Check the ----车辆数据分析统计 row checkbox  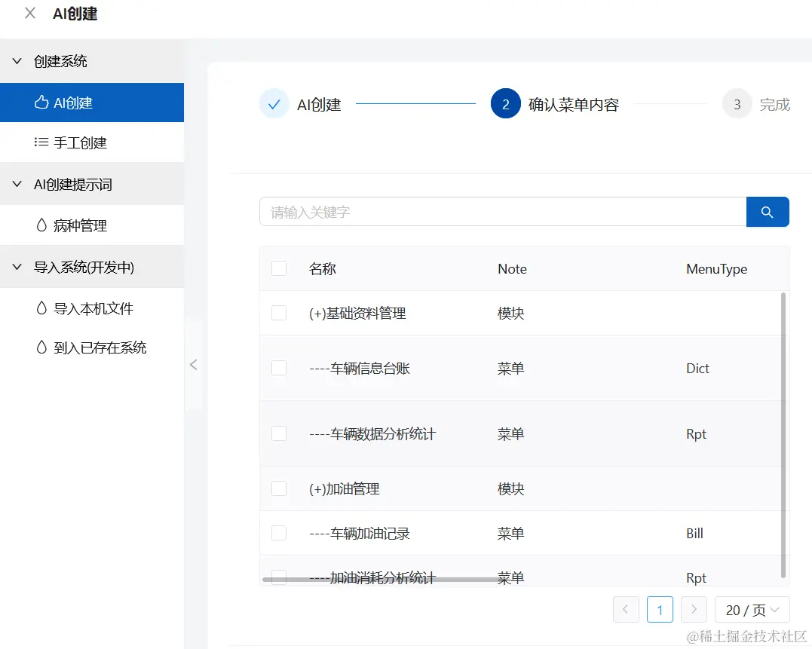pyautogui.click(x=279, y=433)
